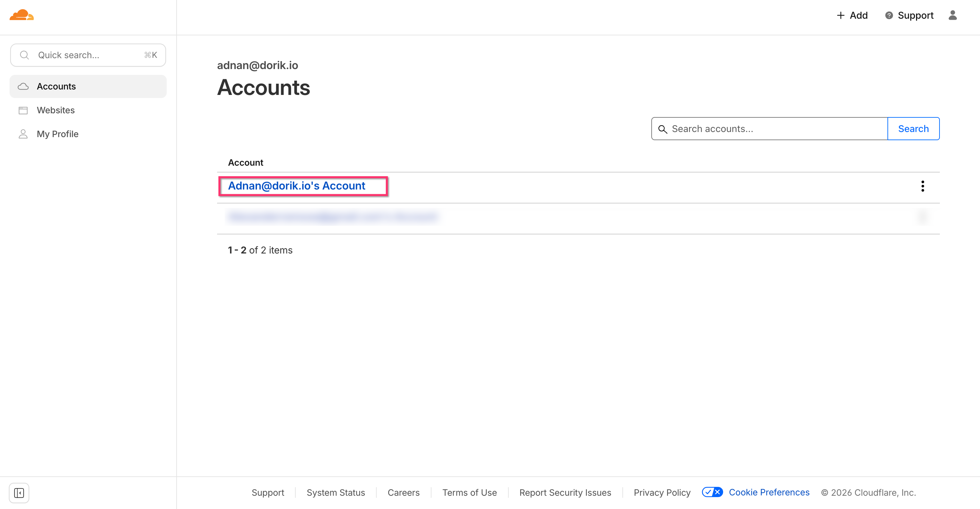The image size is (980, 509).
Task: Click the magnifier in Search accounts field
Action: click(x=663, y=129)
